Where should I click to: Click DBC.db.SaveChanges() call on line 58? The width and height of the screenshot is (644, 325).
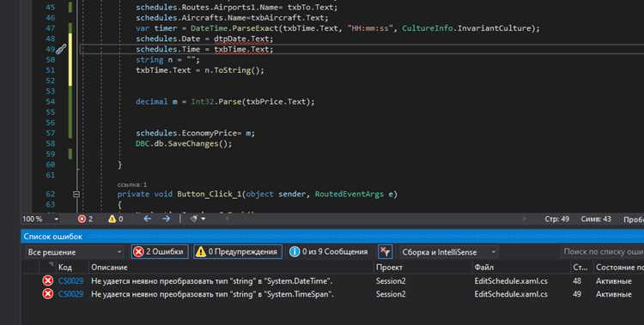pyautogui.click(x=184, y=144)
